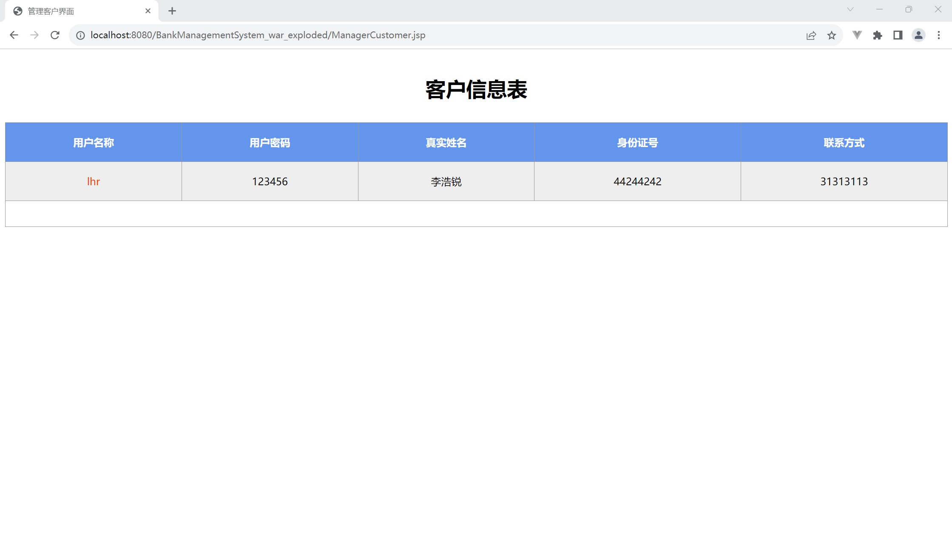The width and height of the screenshot is (952, 560).
Task: Open the extensions puzzle menu
Action: [878, 35]
